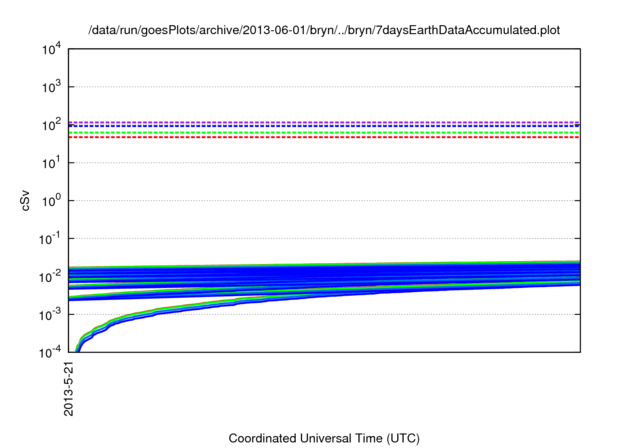The height and width of the screenshot is (448, 640).
Task: Click the 10^-3 y-axis tick label
Action: pyautogui.click(x=49, y=315)
